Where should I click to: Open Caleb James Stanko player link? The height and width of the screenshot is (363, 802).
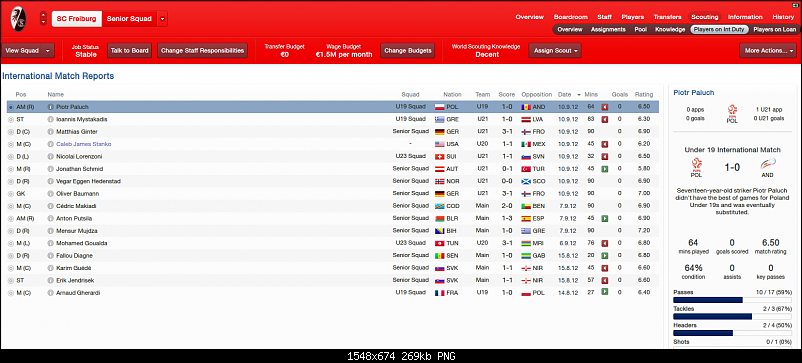click(83, 144)
